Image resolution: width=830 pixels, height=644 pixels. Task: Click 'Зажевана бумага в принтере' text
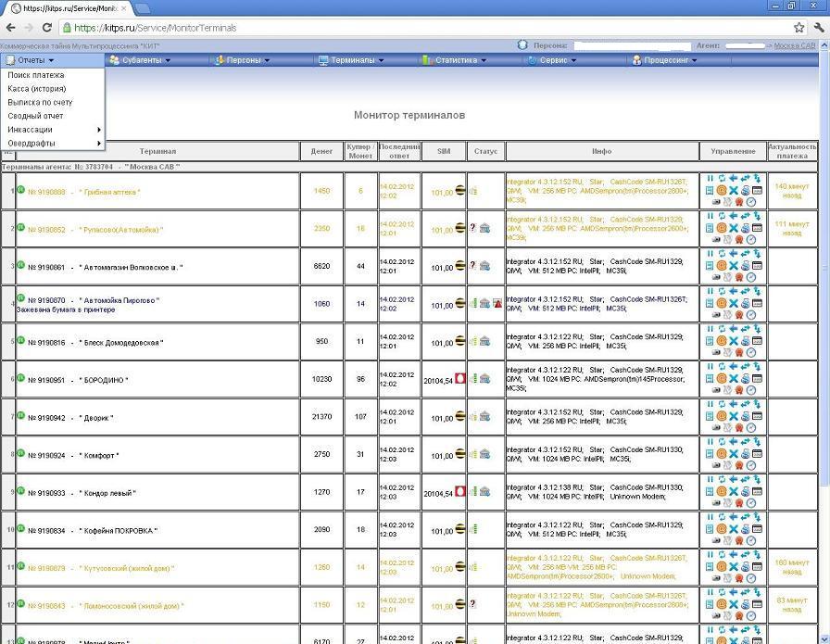click(66, 309)
